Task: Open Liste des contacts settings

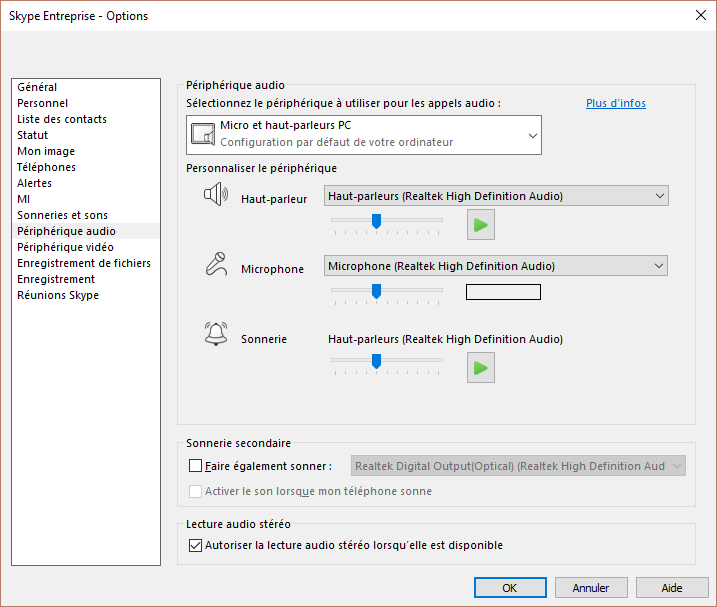Action: pos(86,119)
